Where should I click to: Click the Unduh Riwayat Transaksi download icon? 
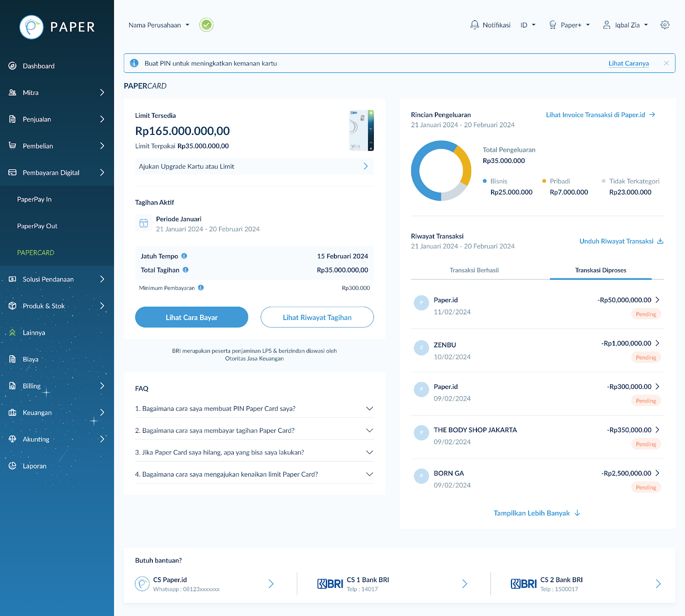tap(660, 241)
